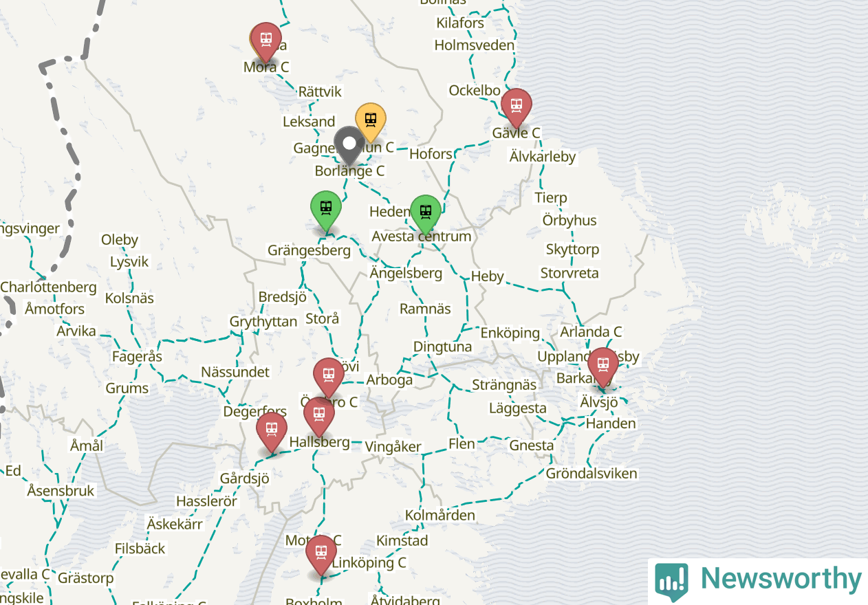Click the Arlanda C label

tap(591, 332)
